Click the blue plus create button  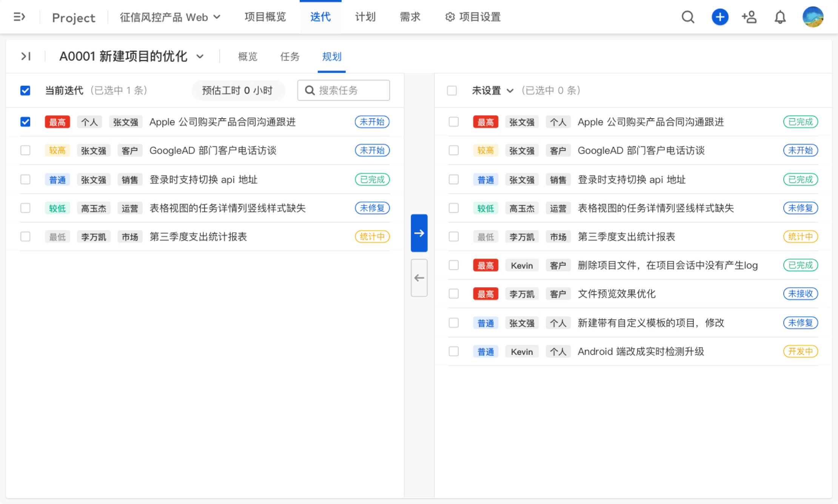pyautogui.click(x=719, y=17)
